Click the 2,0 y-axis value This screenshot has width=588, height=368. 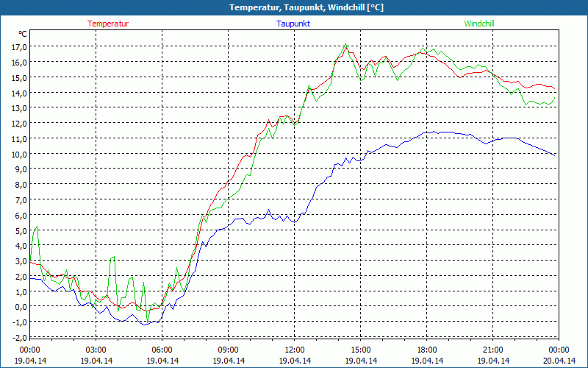pos(21,277)
